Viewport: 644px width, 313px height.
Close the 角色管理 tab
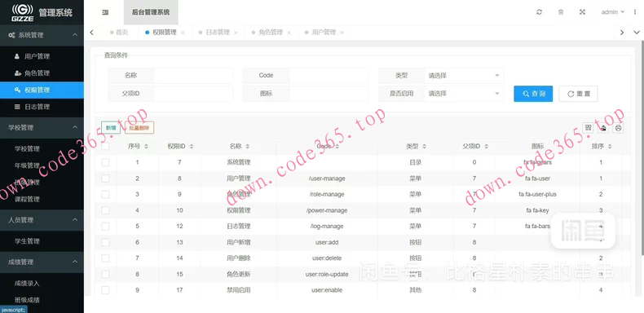click(289, 33)
